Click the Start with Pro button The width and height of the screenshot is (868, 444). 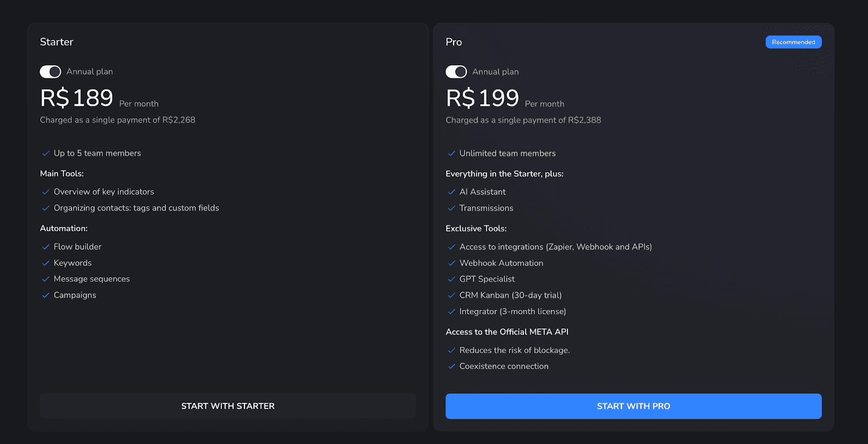(633, 405)
